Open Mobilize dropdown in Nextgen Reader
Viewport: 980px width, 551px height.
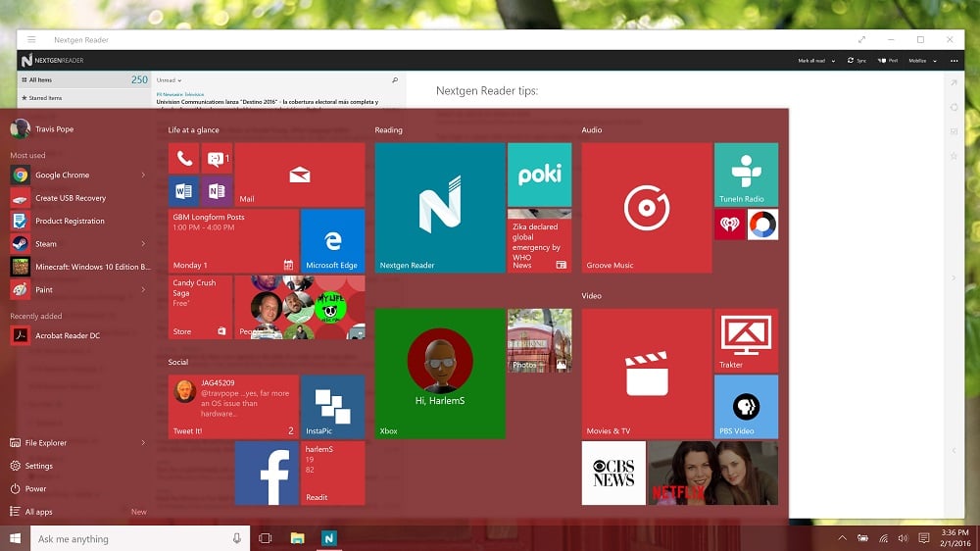coord(922,61)
